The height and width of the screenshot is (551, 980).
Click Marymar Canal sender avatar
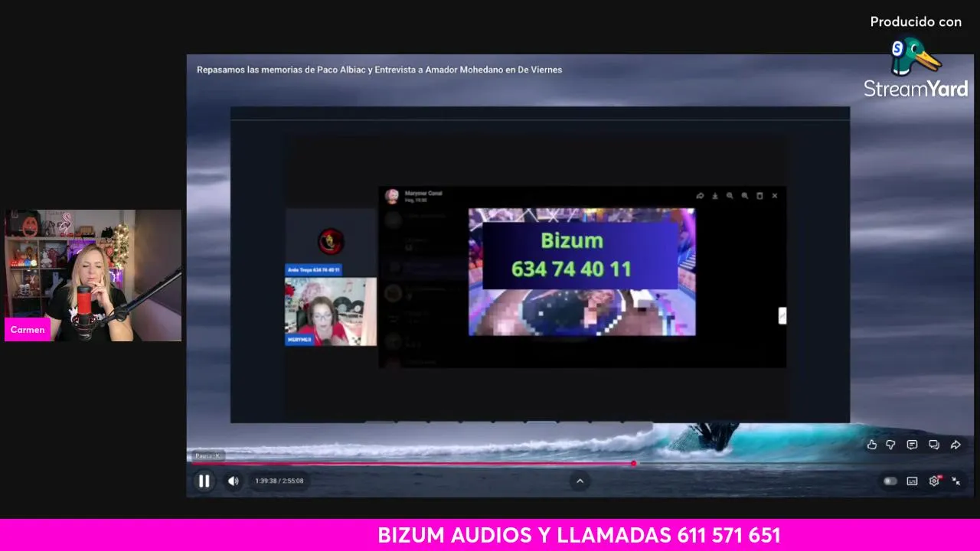[392, 197]
